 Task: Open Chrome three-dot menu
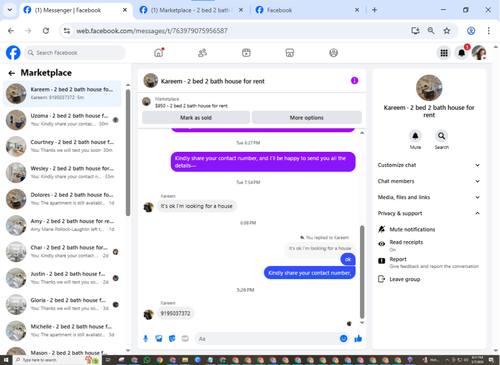489,31
